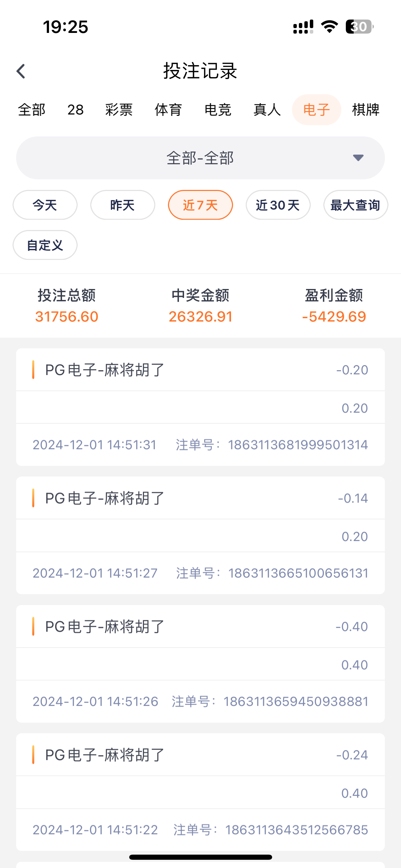Viewport: 401px width, 868px height.
Task: Open the 全部-全部 dropdown arrow
Action: click(358, 158)
